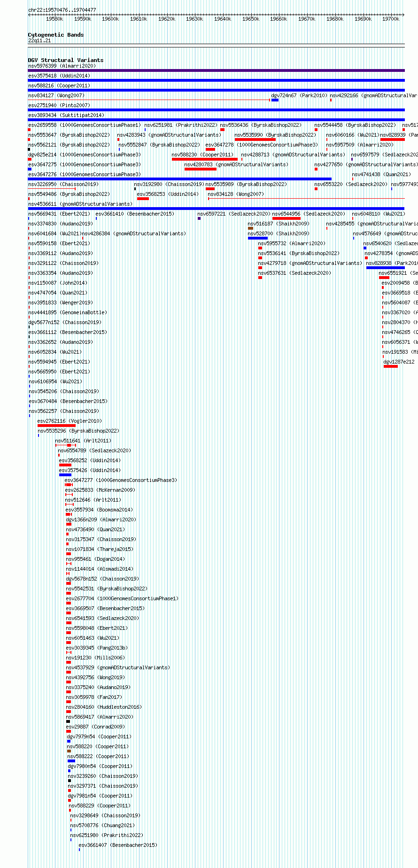Click esv3893434 (Suktitipat2014) label

pyautogui.click(x=66, y=115)
